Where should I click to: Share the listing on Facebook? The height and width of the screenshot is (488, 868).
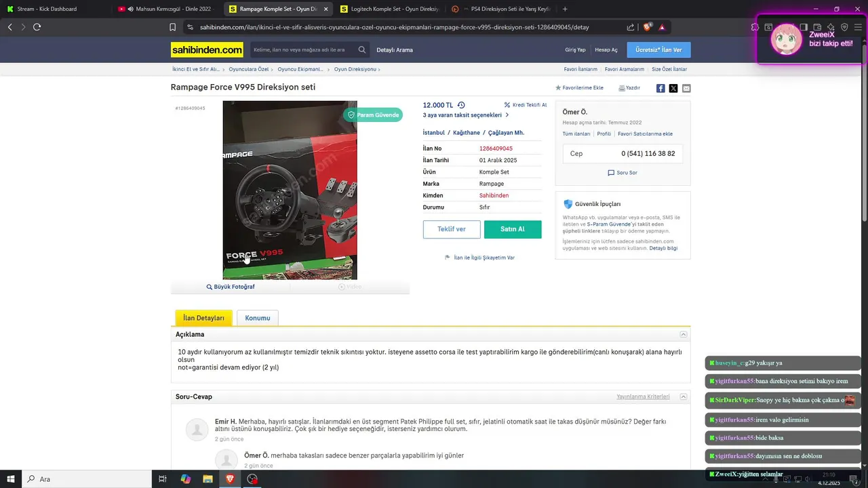pos(660,88)
